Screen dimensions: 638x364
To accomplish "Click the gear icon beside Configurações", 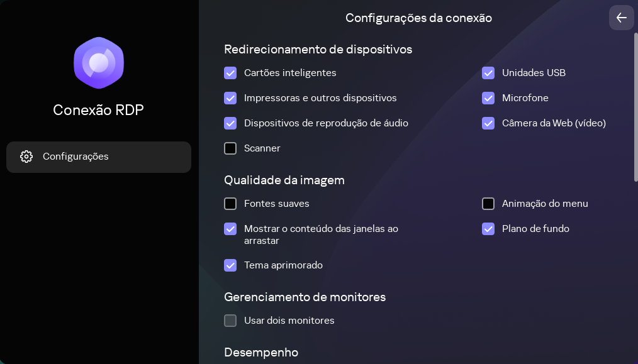I will tap(26, 157).
